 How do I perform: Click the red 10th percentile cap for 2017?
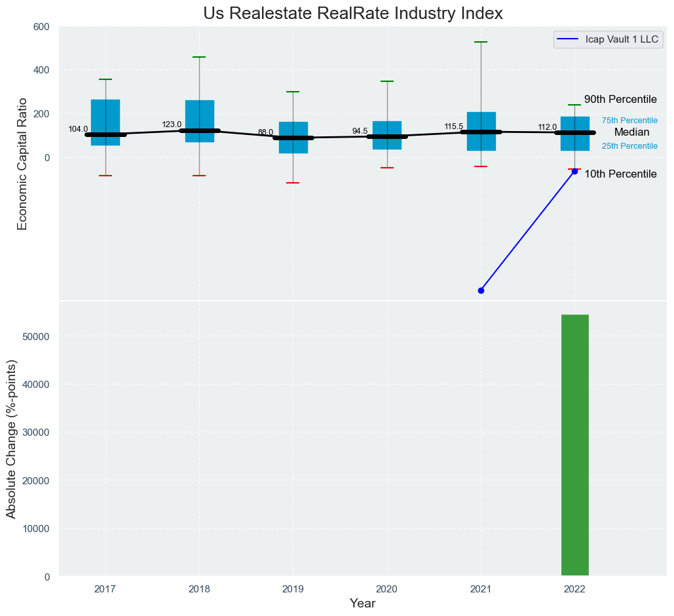click(105, 176)
